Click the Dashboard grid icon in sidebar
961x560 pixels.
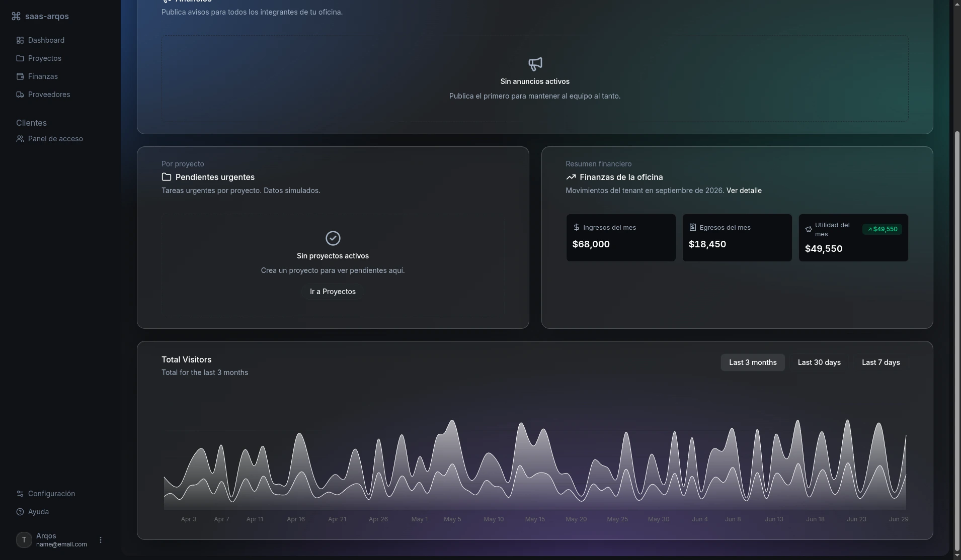pos(20,40)
